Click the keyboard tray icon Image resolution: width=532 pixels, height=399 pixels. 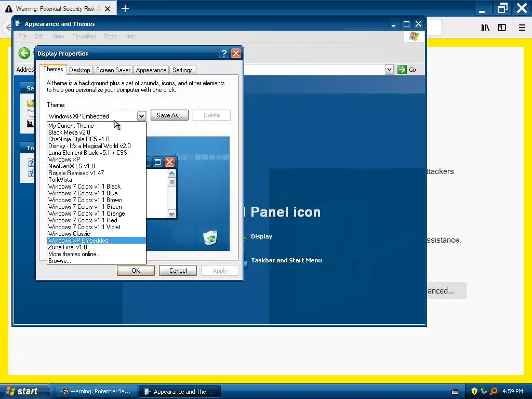455,392
